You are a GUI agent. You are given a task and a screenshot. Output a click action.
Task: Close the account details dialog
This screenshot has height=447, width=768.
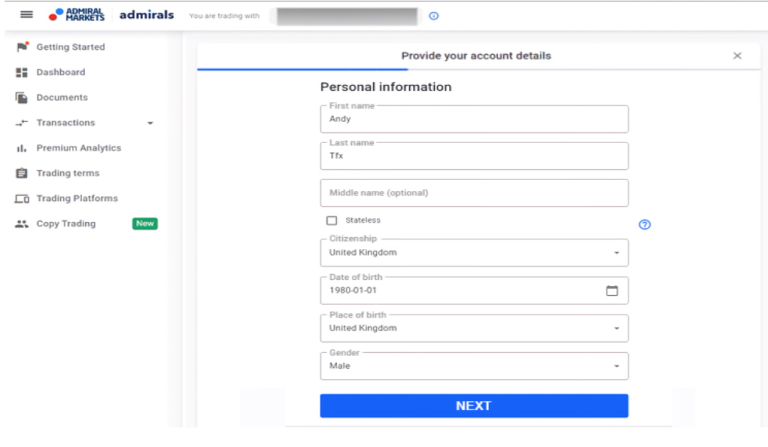coord(737,56)
